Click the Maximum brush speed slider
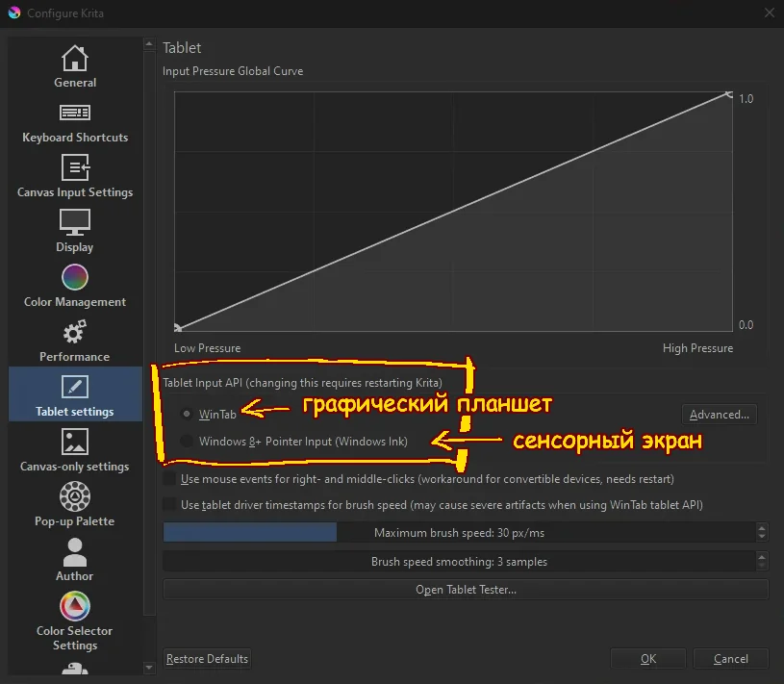Screen dimensions: 784x684 459,533
